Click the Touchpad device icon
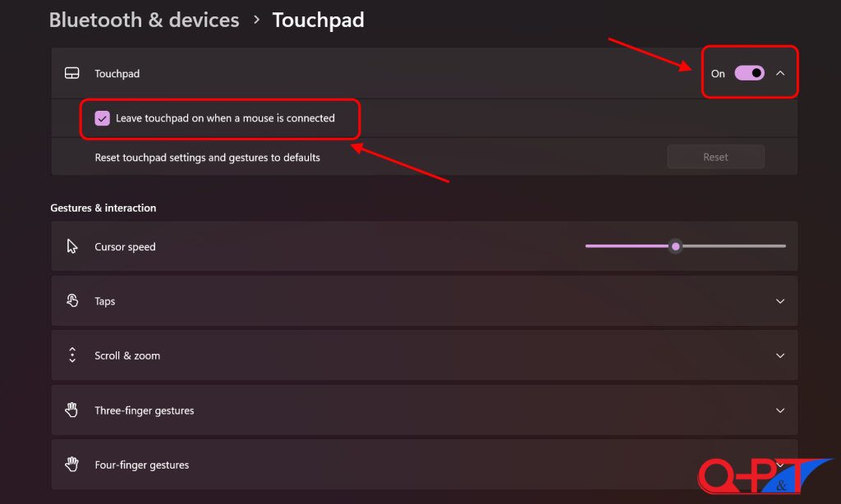Viewport: 841px width, 504px height. pos(72,74)
